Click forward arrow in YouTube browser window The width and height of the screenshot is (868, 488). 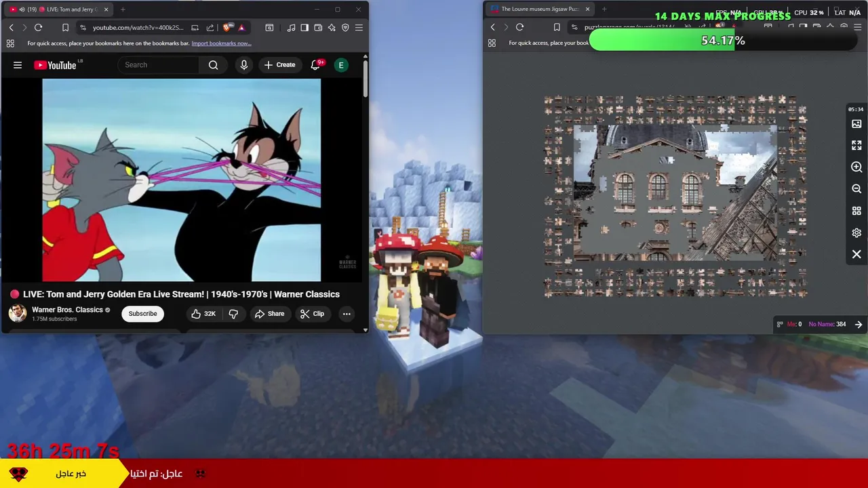25,28
